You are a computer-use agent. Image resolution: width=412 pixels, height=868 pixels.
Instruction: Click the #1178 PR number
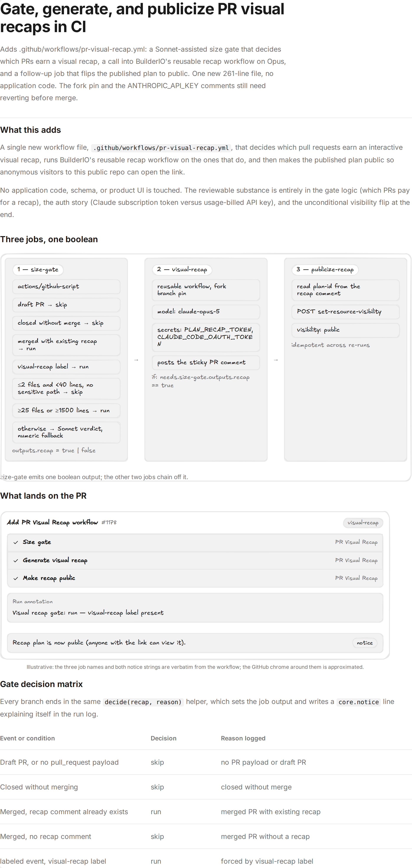[109, 523]
